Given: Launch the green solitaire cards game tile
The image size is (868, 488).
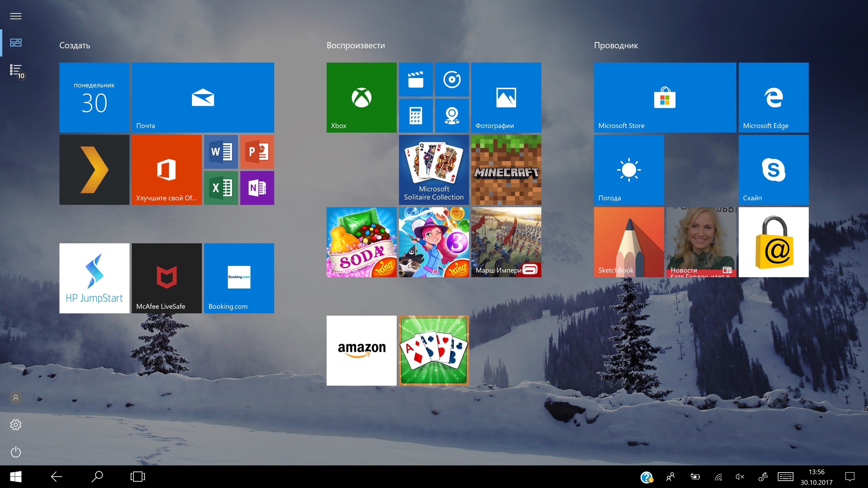Looking at the screenshot, I should point(434,351).
